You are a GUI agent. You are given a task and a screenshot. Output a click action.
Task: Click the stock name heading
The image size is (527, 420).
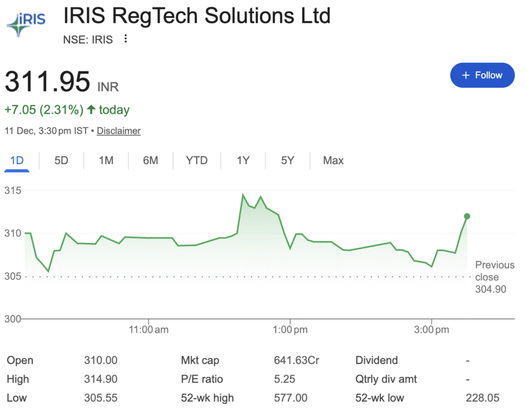(x=196, y=16)
